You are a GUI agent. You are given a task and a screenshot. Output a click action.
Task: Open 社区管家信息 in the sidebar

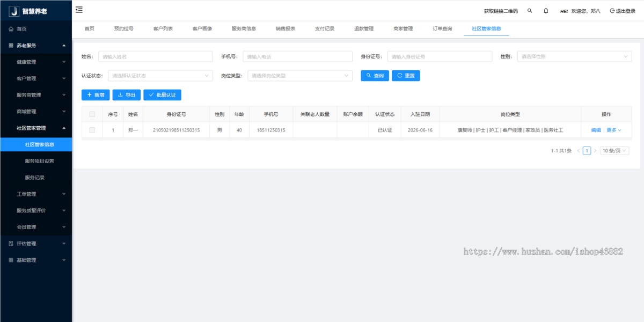click(36, 145)
